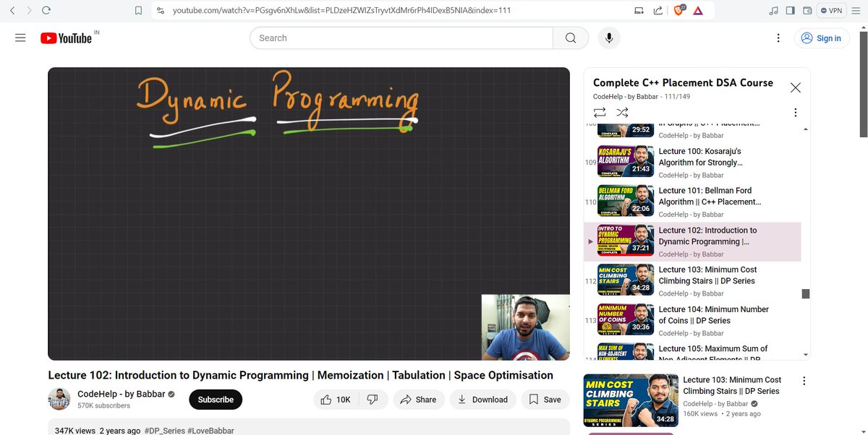868x435 pixels.
Task: Open Brave Shields lion icon
Action: click(x=678, y=10)
